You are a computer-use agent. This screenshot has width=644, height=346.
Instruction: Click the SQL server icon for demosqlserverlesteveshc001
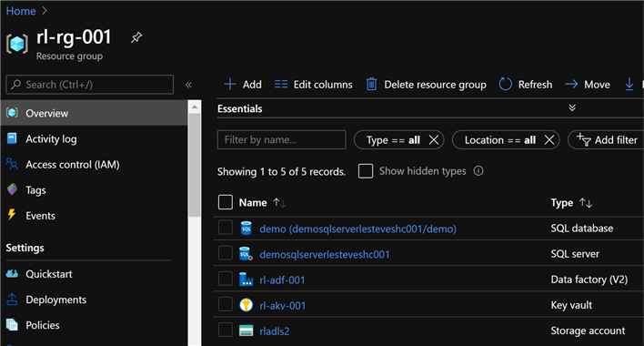[x=246, y=254]
